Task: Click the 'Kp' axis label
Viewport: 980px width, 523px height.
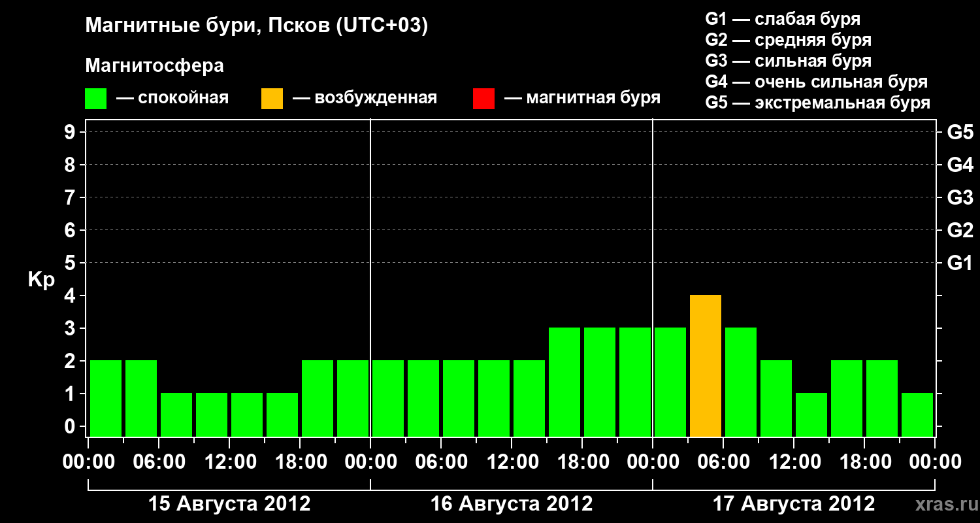Action: 41,280
